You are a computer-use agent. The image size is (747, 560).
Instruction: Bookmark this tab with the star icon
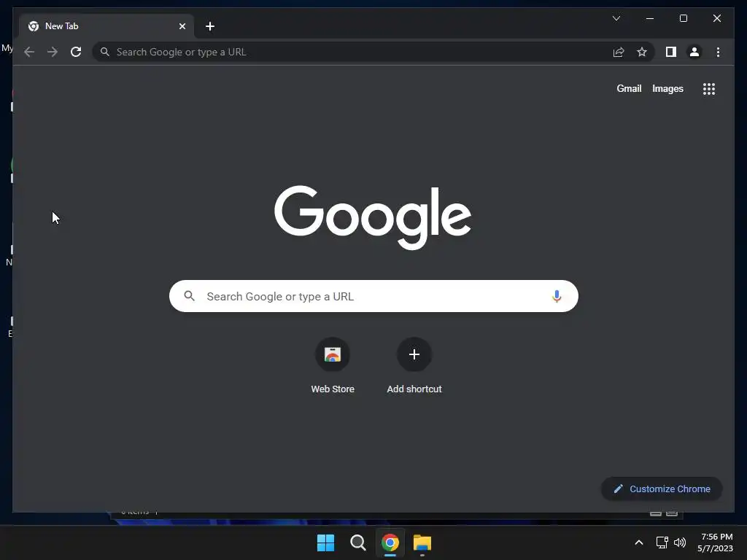(642, 52)
